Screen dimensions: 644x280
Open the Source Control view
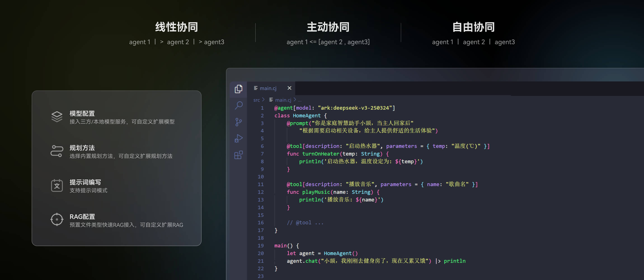click(x=238, y=122)
